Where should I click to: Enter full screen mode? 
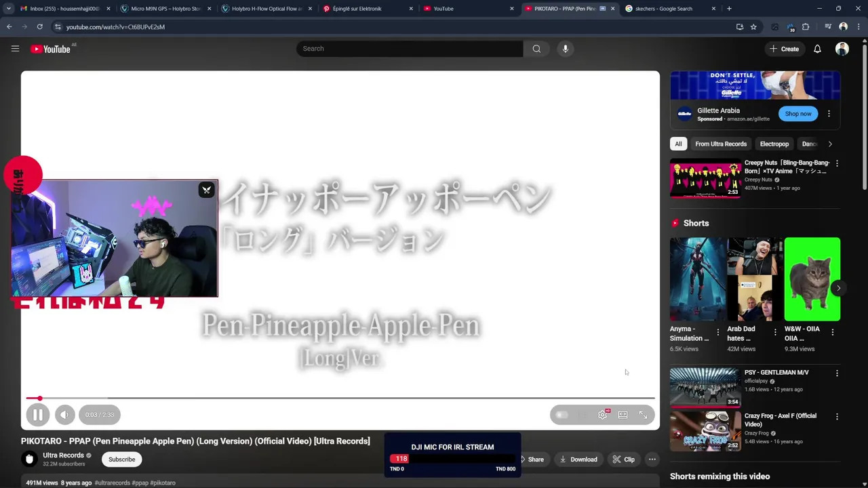(643, 415)
